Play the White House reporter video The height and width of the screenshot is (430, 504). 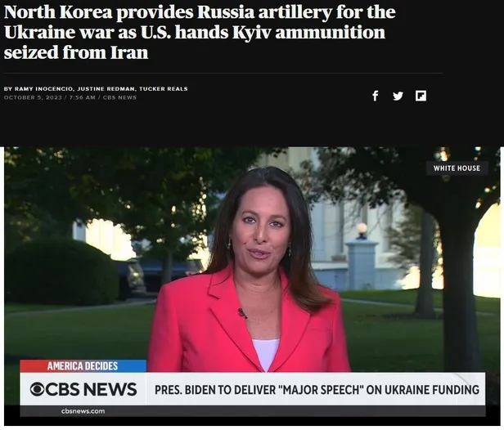[x=252, y=286]
